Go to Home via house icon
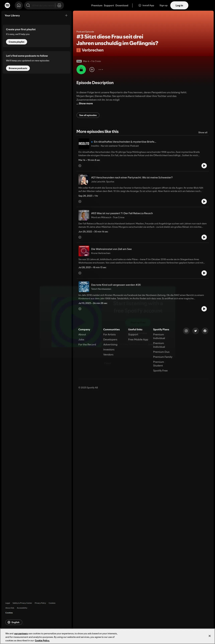Image resolution: width=215 pixels, height=644 pixels. coord(19,5)
